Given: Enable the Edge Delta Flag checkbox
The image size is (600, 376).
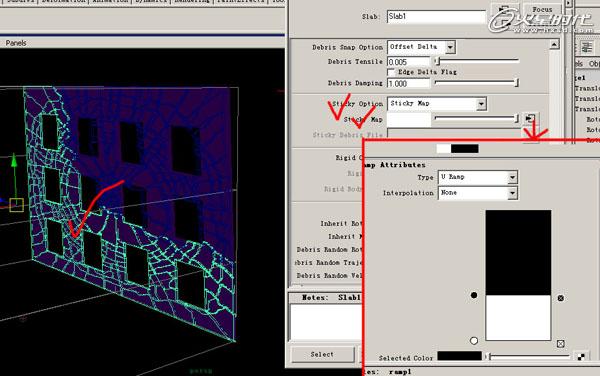Looking at the screenshot, I should click(391, 72).
